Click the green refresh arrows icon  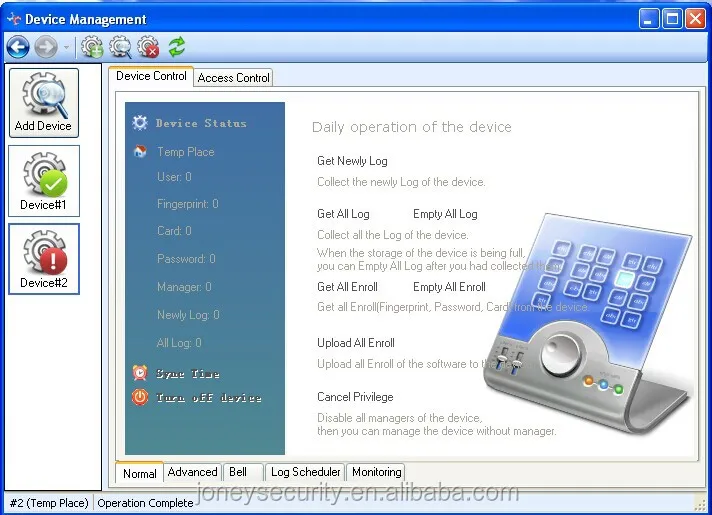point(177,46)
